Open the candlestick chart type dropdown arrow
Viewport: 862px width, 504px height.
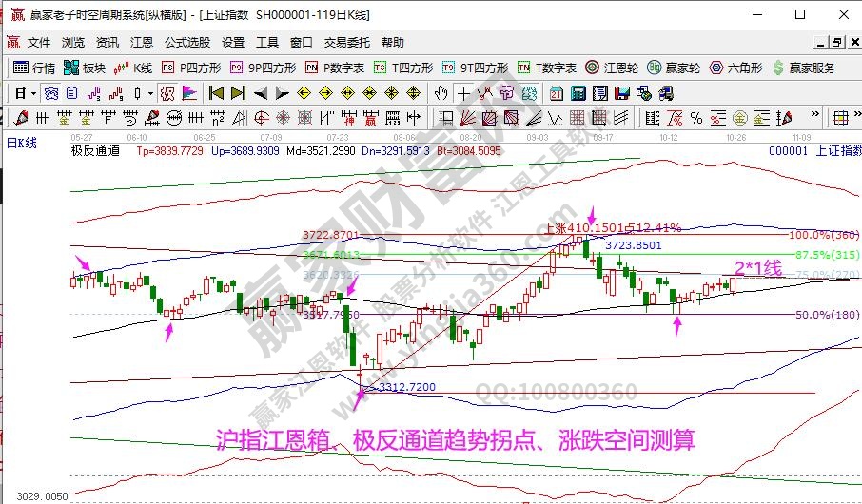(150, 93)
